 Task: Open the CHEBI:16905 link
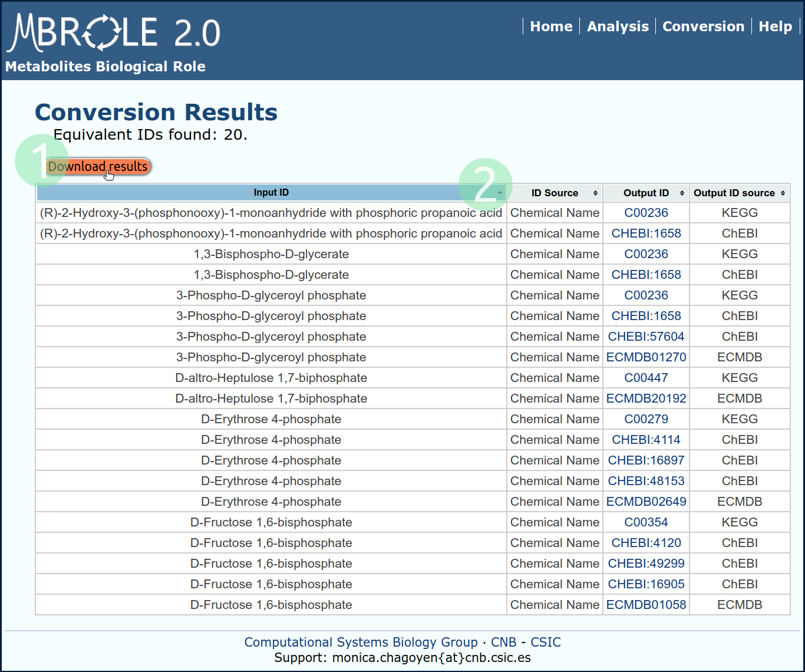click(646, 584)
